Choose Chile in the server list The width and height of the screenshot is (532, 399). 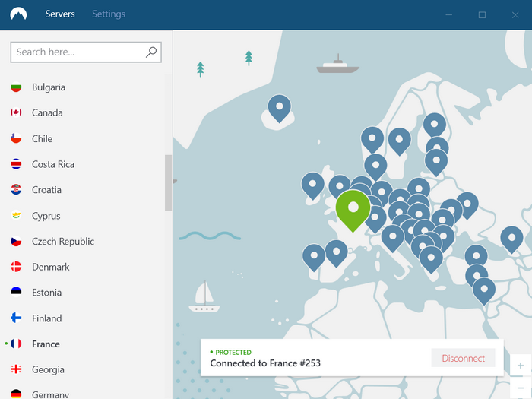pos(42,138)
